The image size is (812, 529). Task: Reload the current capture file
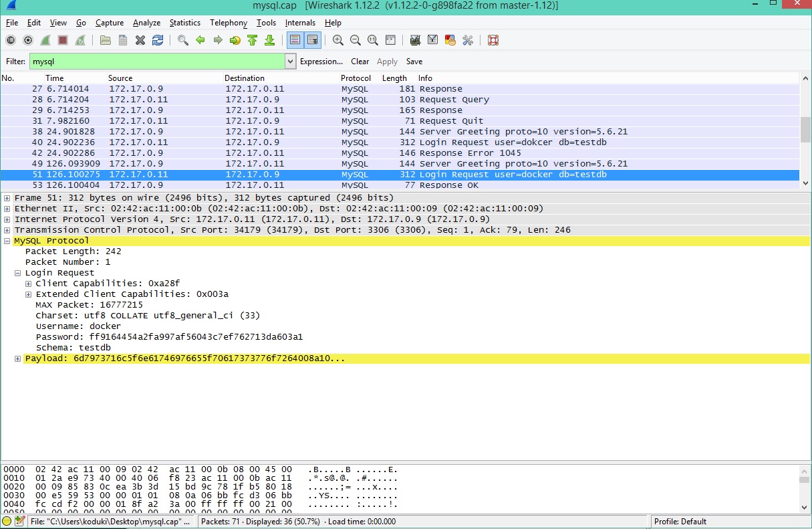point(158,40)
